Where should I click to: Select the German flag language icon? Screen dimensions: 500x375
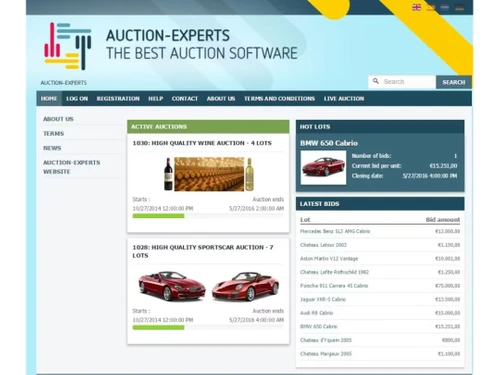[x=459, y=7]
